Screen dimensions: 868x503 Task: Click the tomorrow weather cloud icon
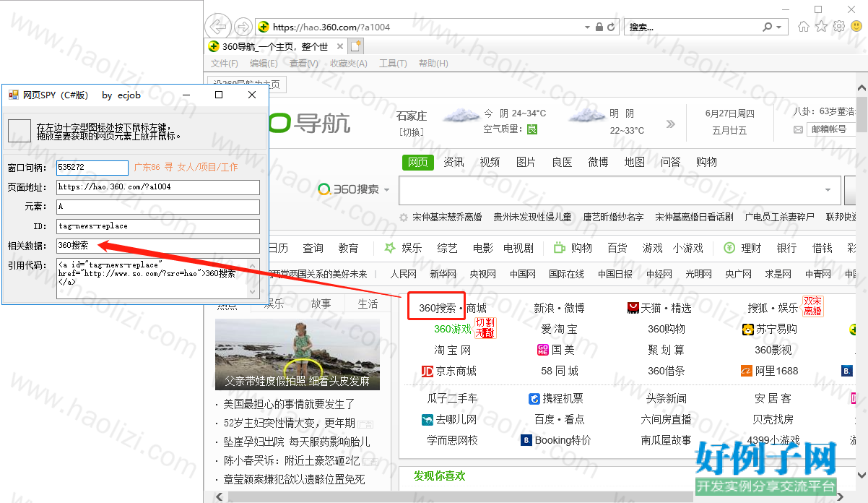tap(586, 115)
